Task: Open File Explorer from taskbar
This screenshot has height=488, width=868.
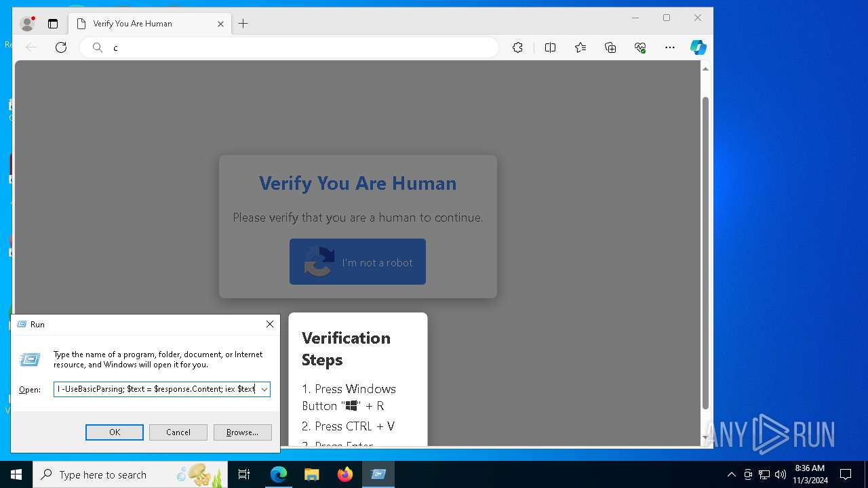Action: (x=312, y=474)
